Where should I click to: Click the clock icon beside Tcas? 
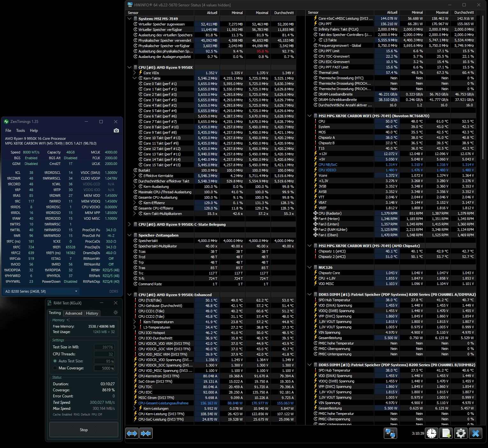click(135, 252)
